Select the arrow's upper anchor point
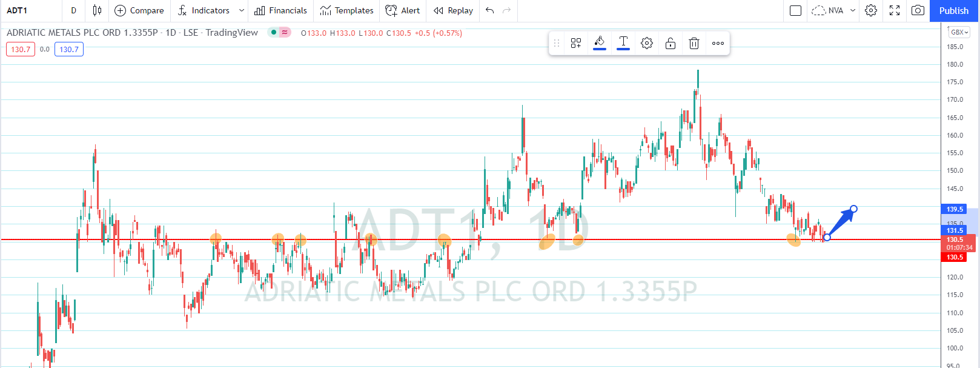 pyautogui.click(x=853, y=209)
